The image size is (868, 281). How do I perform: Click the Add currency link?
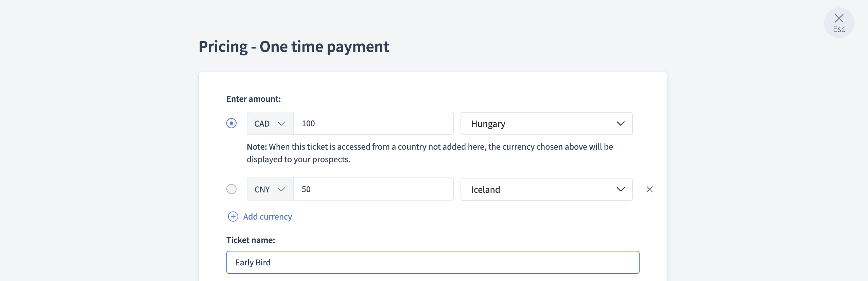click(267, 217)
